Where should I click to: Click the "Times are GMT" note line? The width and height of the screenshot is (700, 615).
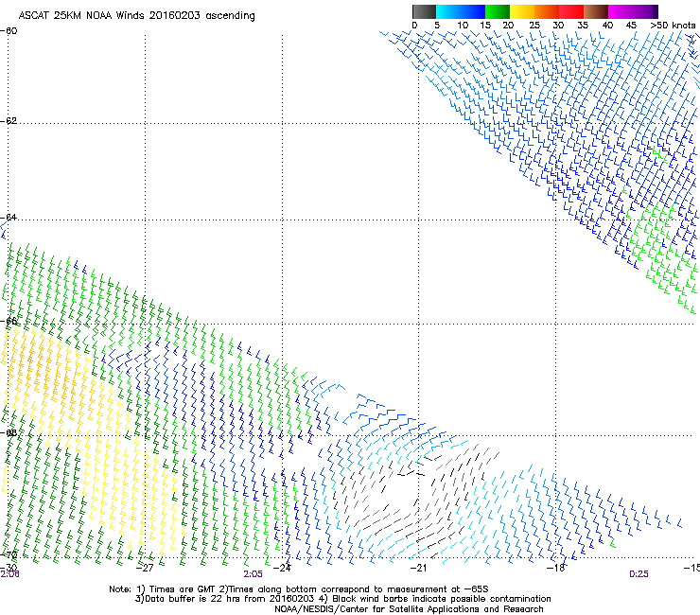pyautogui.click(x=299, y=589)
